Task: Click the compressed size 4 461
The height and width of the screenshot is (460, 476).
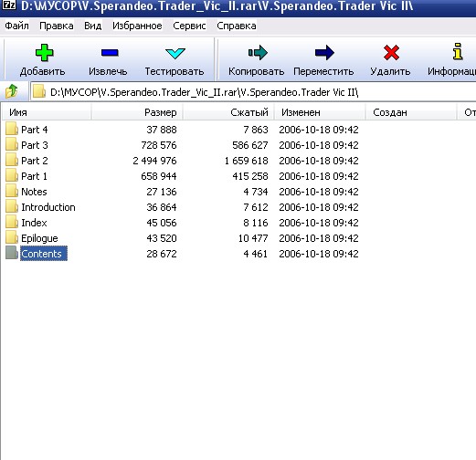Action: tap(256, 254)
